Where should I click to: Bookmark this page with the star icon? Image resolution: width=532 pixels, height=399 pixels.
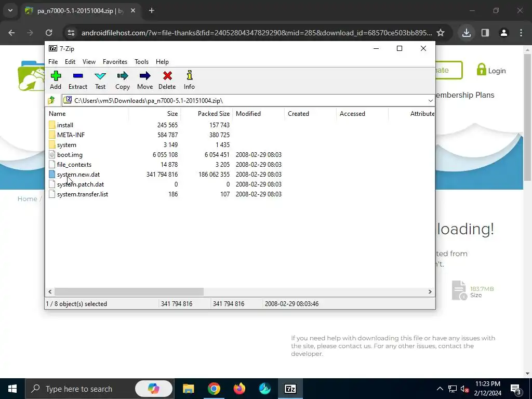pos(441,33)
